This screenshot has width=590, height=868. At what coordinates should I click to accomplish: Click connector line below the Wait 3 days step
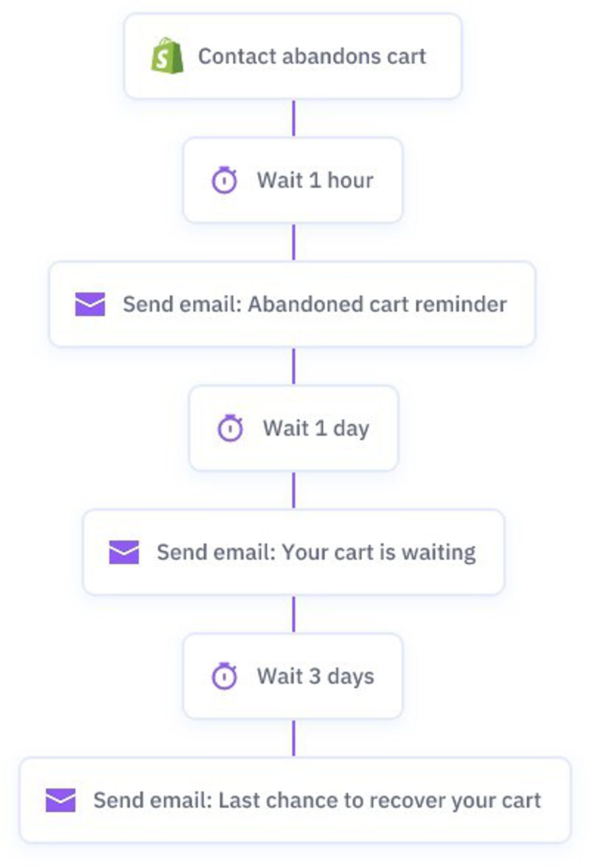[x=294, y=738]
